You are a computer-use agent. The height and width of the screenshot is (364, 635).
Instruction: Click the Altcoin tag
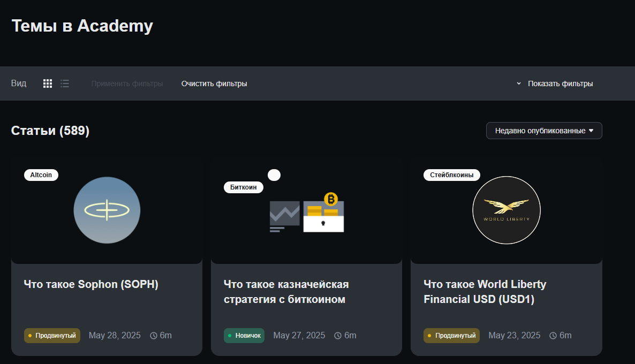pos(41,175)
